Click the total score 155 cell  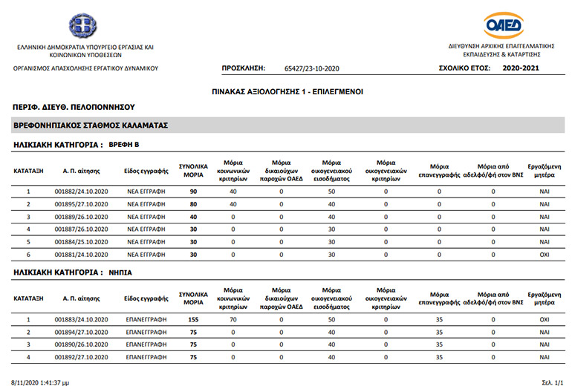193,319
